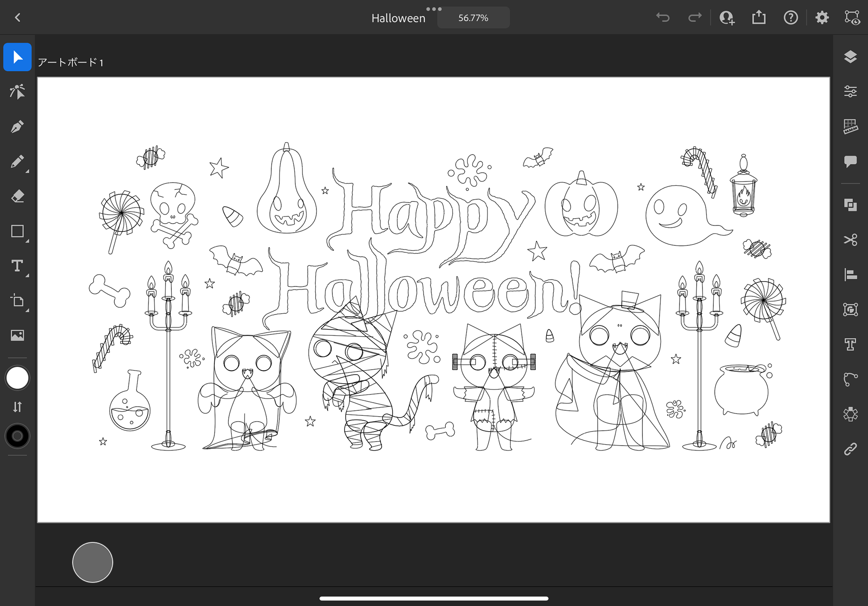868x606 pixels.
Task: Open the 56.77% zoom level menu
Action: [x=473, y=18]
